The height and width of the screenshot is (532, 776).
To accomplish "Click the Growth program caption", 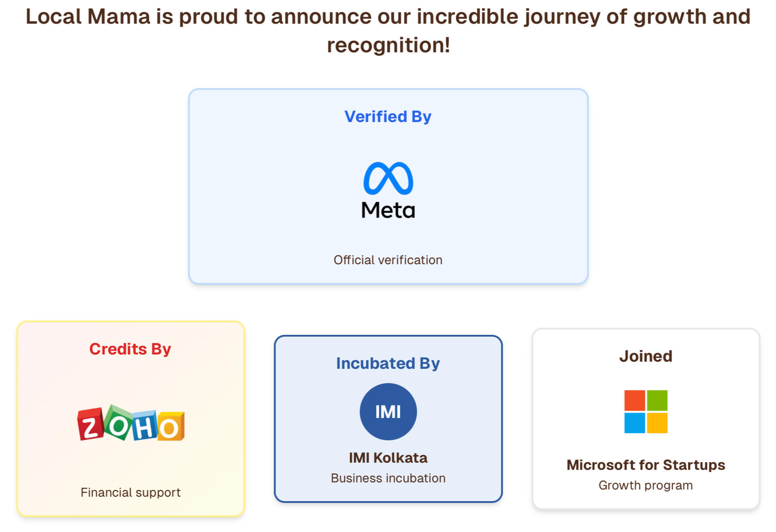I will tap(645, 486).
